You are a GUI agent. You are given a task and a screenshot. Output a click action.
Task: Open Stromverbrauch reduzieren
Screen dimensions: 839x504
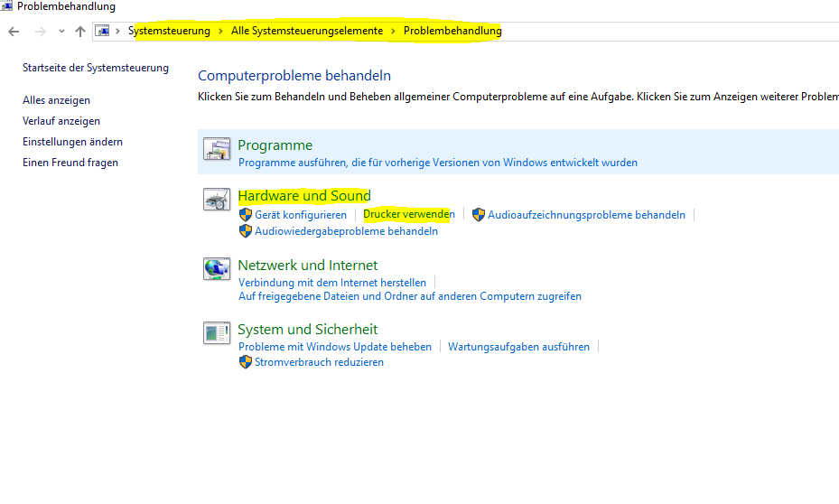click(319, 362)
